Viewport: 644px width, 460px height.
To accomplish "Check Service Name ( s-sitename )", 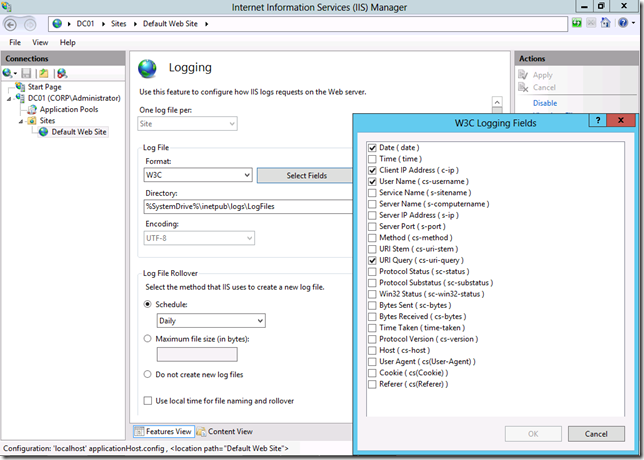I will click(x=372, y=193).
